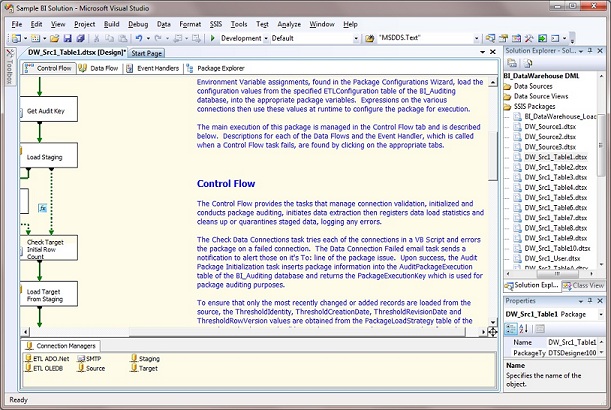Click the design surface horizontal scrollbar
This screenshot has width=611, height=410.
tap(297, 332)
